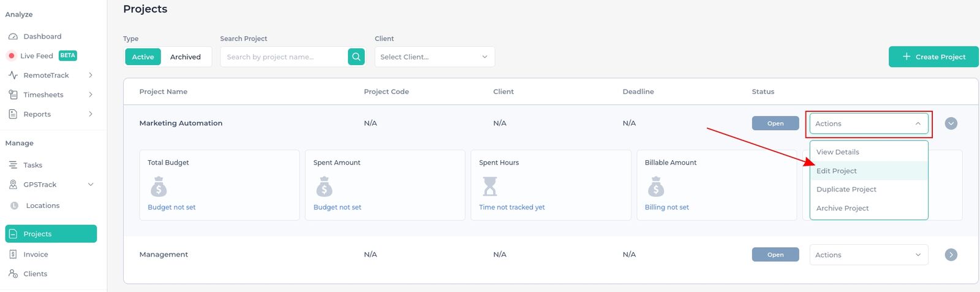Choose Edit Project from Actions menu
Screen dimensions: 980x292
(869, 171)
